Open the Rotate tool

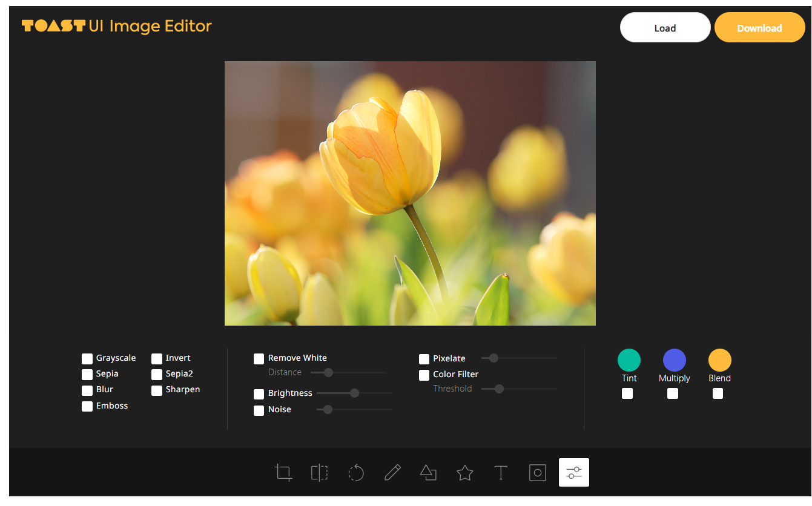click(x=356, y=472)
